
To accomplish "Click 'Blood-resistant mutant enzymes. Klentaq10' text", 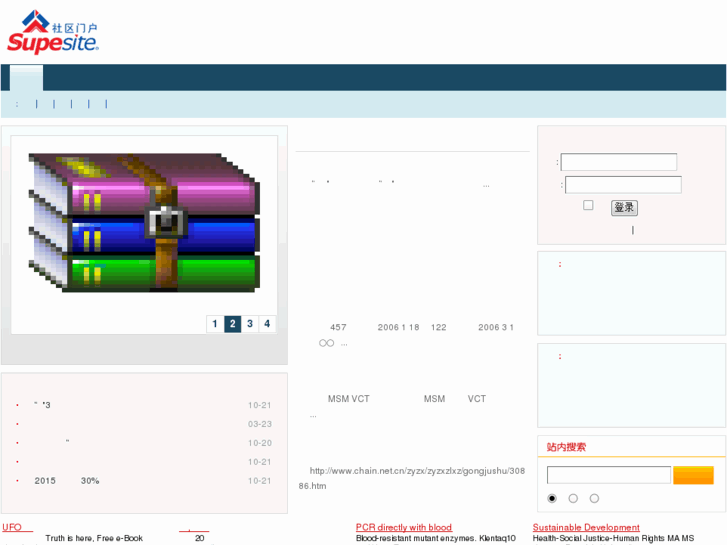I will click(436, 538).
